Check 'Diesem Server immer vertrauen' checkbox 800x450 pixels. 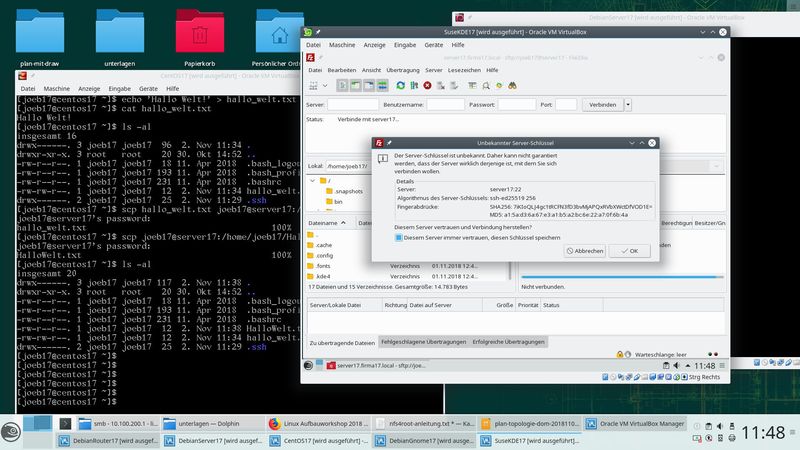click(398, 238)
